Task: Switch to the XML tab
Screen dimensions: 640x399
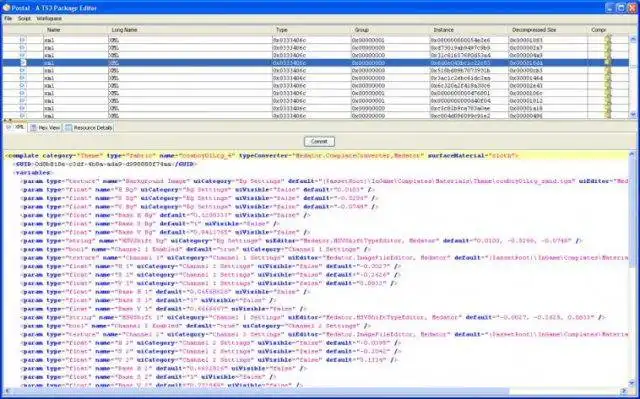Action: coord(16,127)
